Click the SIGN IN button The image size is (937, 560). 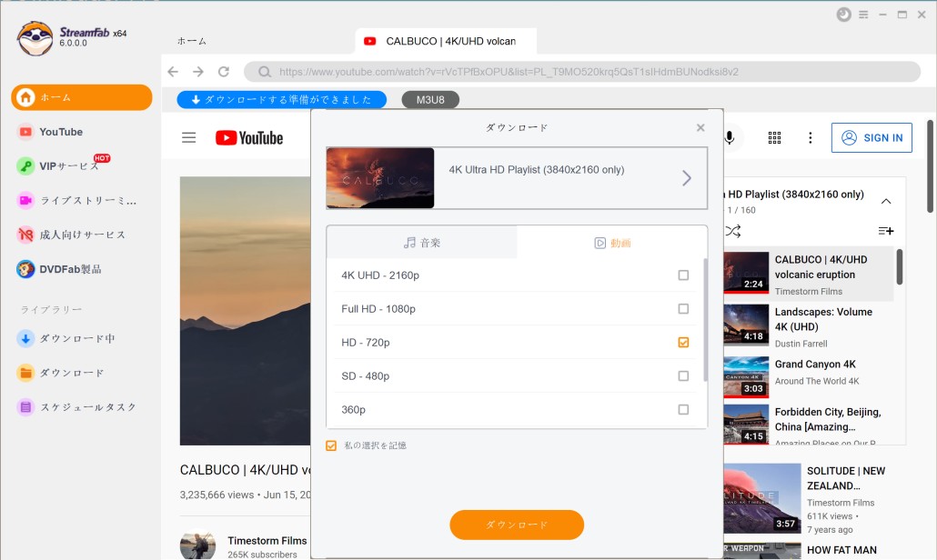point(872,138)
